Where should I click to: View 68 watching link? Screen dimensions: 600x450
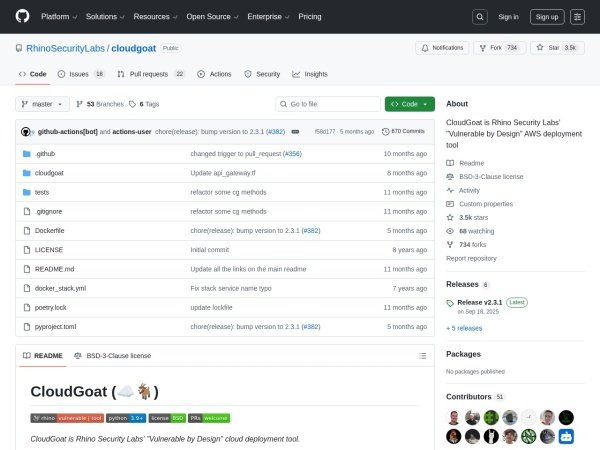click(x=470, y=231)
